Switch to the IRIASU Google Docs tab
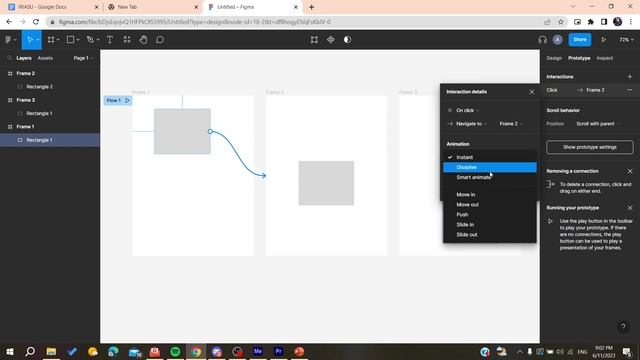This screenshot has width=640, height=360. [52, 7]
